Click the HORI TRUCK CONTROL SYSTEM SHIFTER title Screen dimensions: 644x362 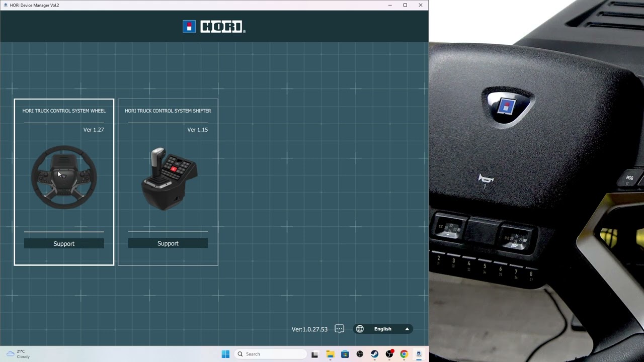tap(168, 111)
